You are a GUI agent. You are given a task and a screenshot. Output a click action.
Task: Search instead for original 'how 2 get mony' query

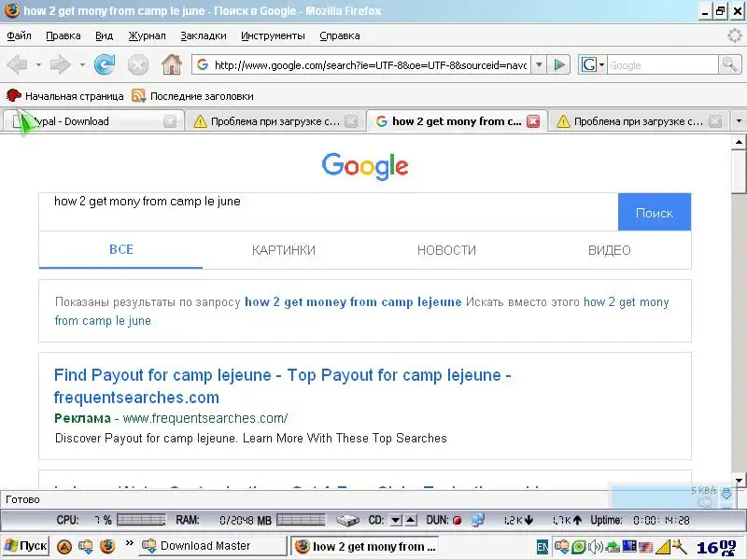(x=362, y=311)
